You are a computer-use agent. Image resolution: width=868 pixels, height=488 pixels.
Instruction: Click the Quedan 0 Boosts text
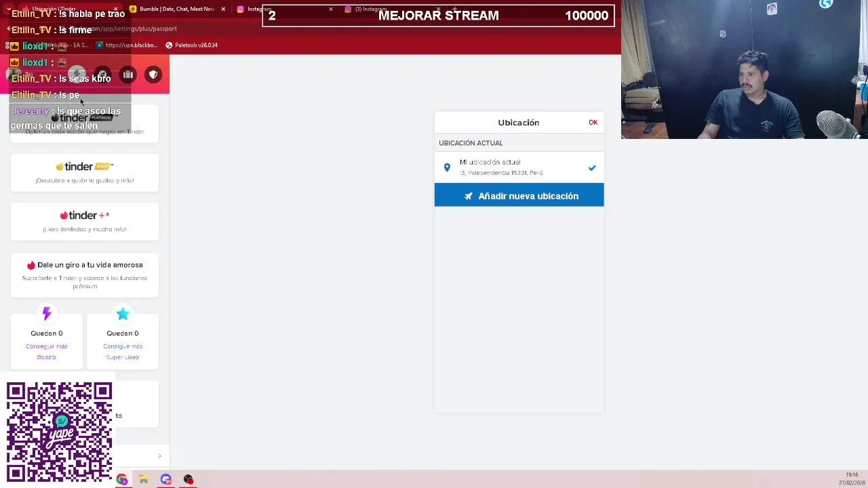click(47, 333)
